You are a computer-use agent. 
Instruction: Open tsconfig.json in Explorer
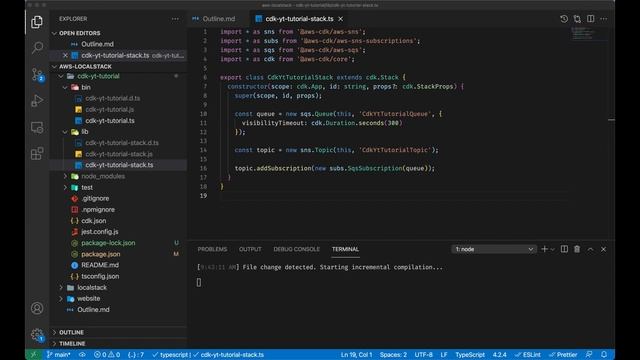pyautogui.click(x=100, y=276)
